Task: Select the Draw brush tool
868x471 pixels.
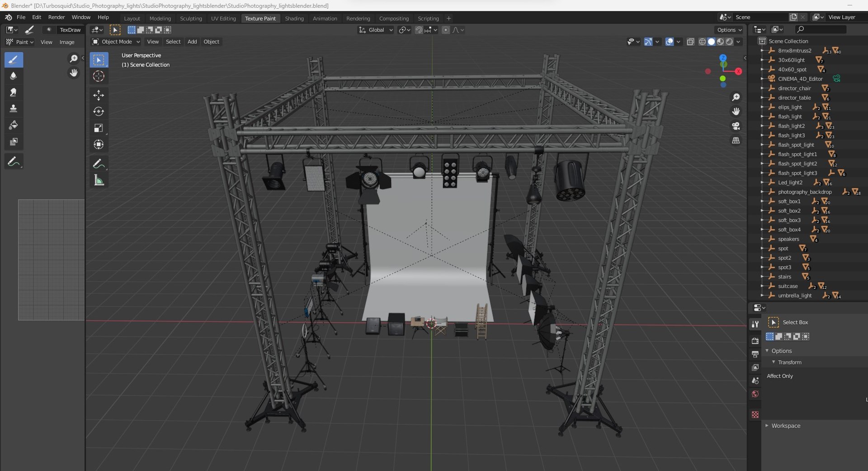Action: (x=14, y=60)
